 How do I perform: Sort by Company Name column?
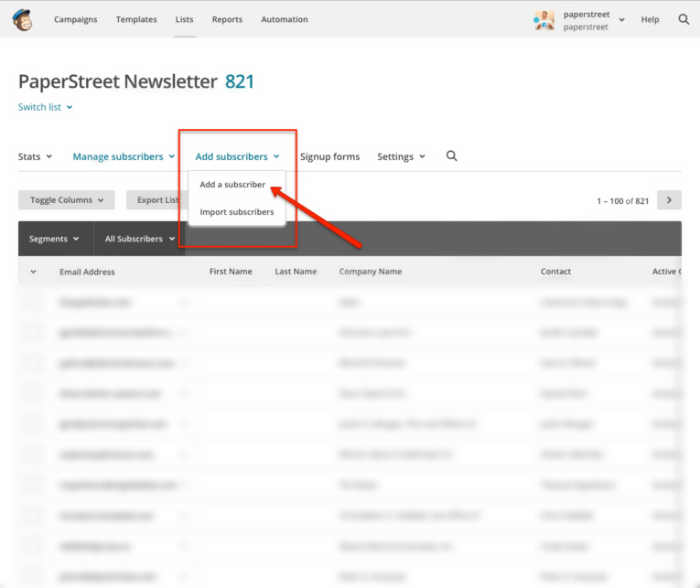pyautogui.click(x=371, y=272)
